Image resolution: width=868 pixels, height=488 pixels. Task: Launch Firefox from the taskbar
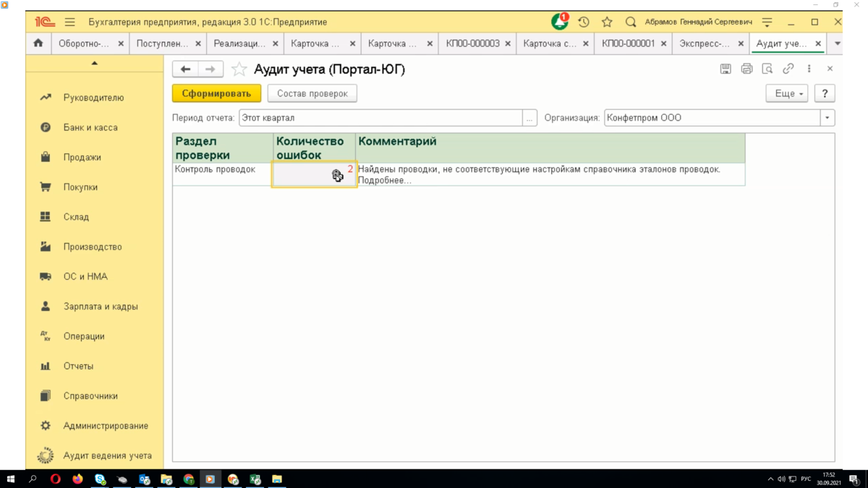77,479
